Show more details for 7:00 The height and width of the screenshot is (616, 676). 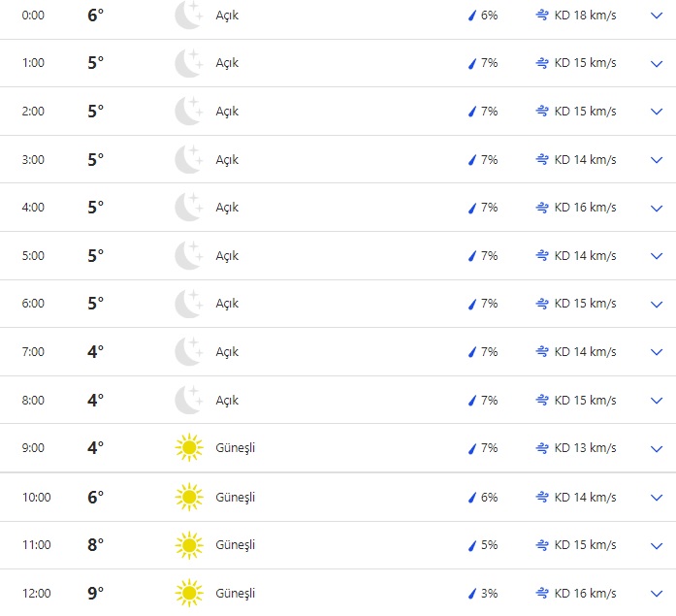pyautogui.click(x=656, y=352)
